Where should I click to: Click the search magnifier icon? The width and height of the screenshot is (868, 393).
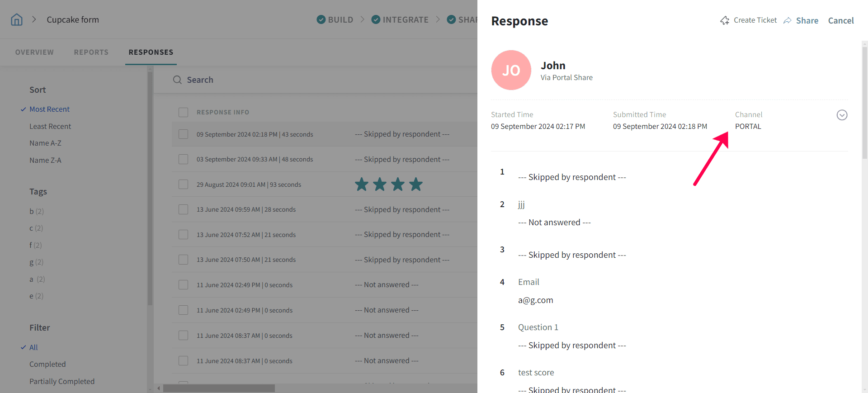[x=177, y=80]
